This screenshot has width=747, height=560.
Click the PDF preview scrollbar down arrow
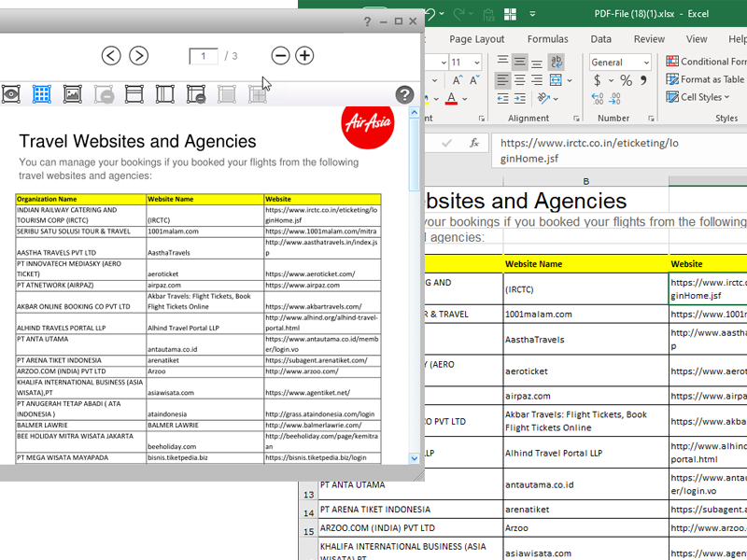click(x=414, y=458)
